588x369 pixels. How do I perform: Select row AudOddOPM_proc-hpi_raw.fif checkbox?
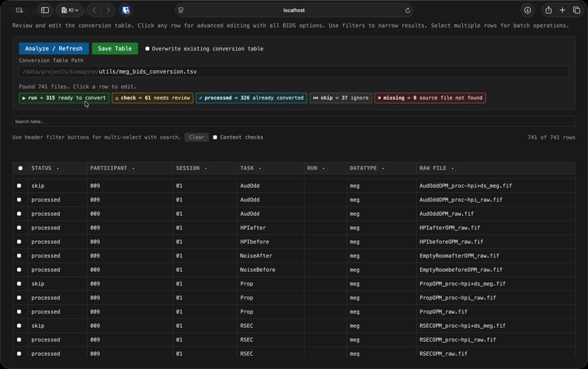click(x=19, y=200)
